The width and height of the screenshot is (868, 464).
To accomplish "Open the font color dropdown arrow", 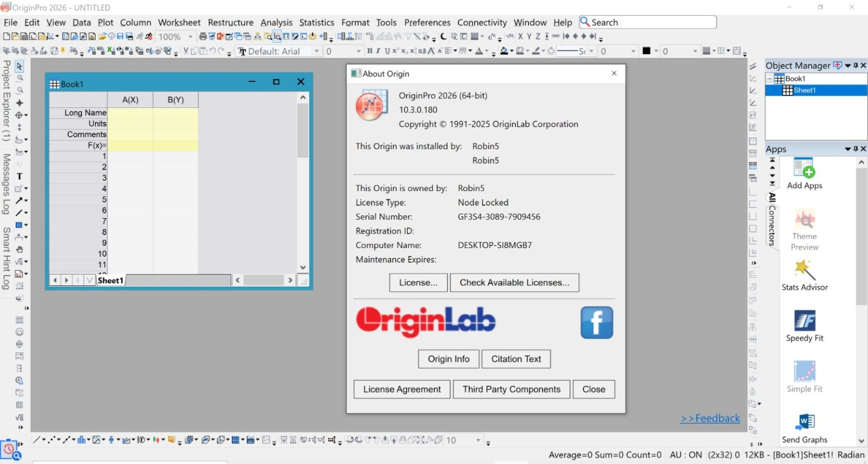I will click(487, 51).
